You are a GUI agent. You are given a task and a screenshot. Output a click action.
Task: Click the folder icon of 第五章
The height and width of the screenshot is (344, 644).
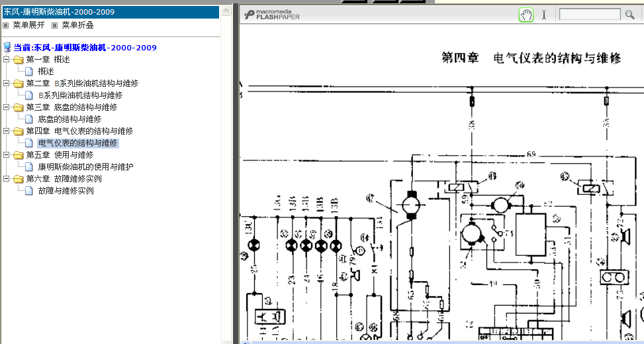(x=18, y=156)
